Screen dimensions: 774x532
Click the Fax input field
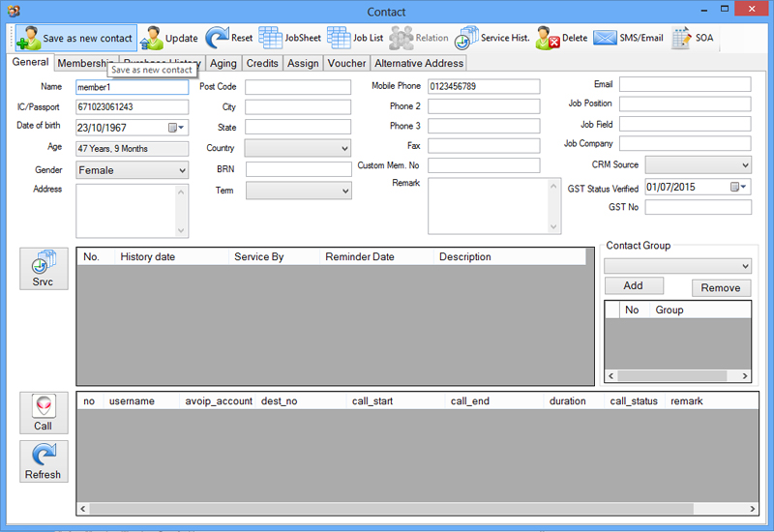[484, 146]
